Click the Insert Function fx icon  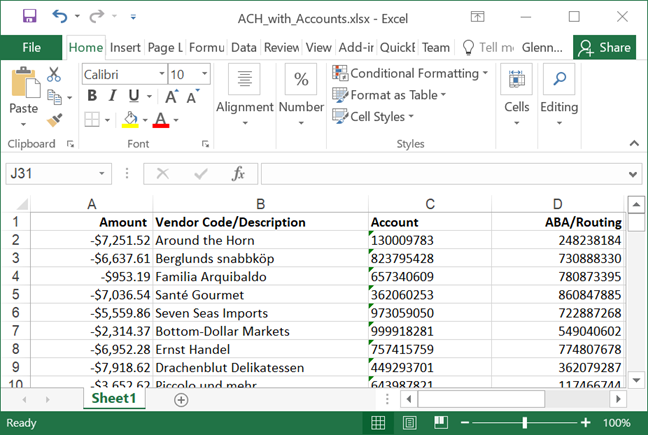(x=238, y=174)
